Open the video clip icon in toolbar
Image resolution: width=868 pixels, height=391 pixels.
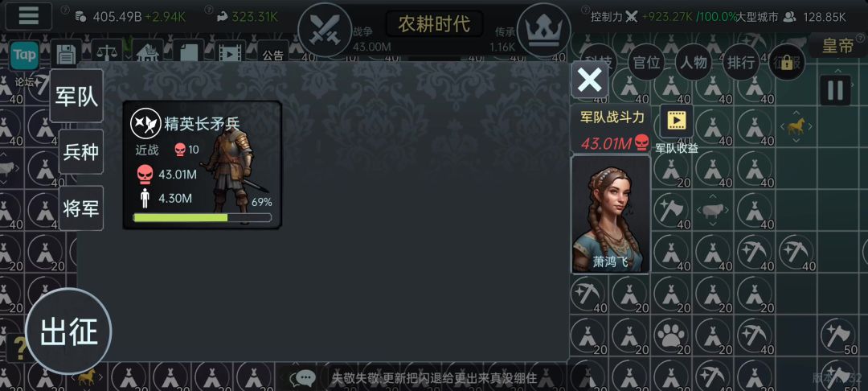(230, 54)
